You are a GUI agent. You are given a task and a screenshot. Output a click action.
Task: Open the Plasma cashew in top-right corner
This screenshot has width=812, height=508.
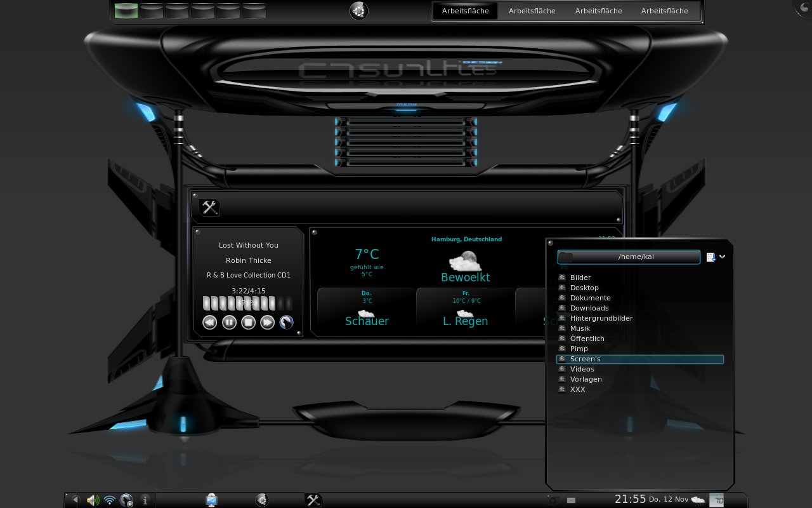pos(803,7)
